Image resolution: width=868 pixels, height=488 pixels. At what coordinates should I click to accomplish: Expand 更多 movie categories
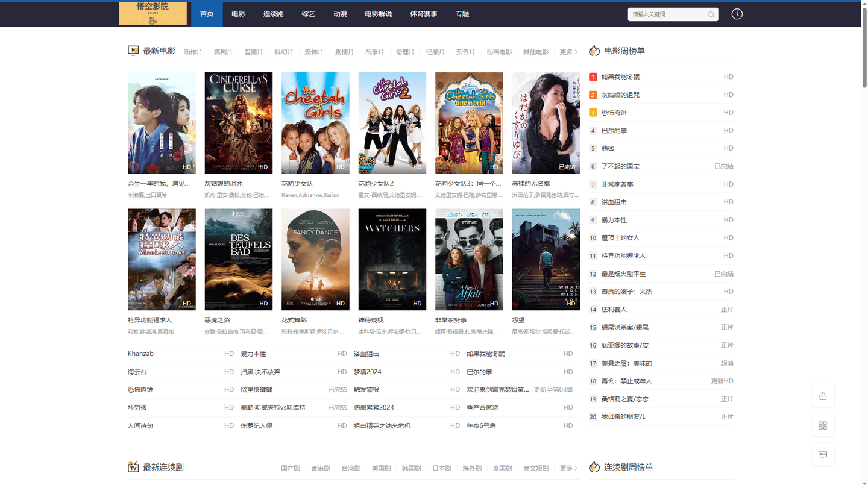[568, 52]
